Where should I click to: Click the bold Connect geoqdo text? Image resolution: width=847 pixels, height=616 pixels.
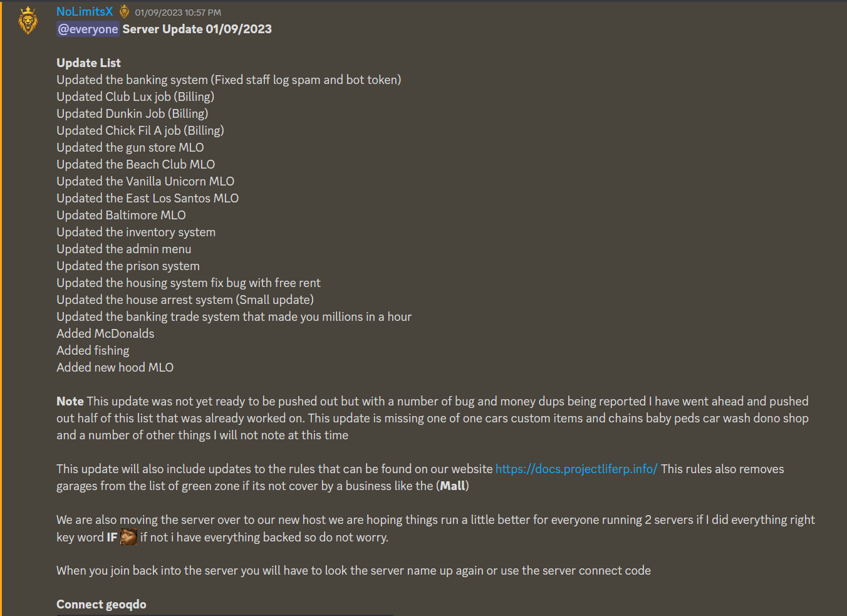coord(101,604)
